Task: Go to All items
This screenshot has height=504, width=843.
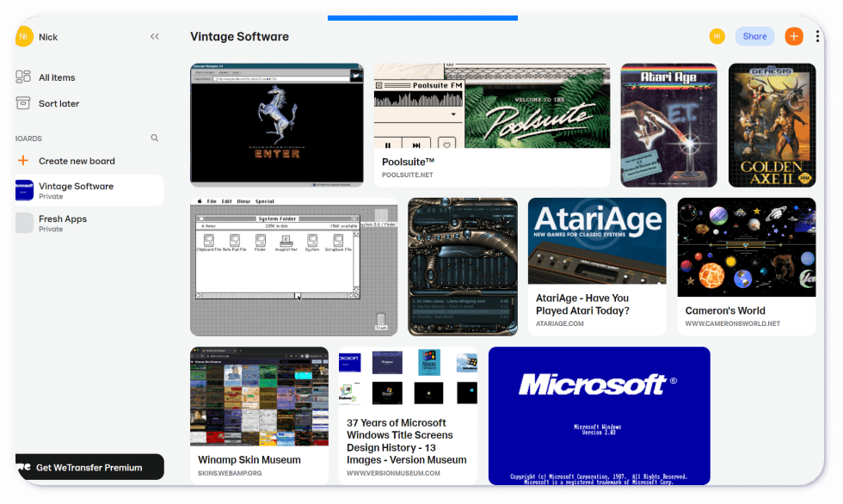Action: (57, 77)
